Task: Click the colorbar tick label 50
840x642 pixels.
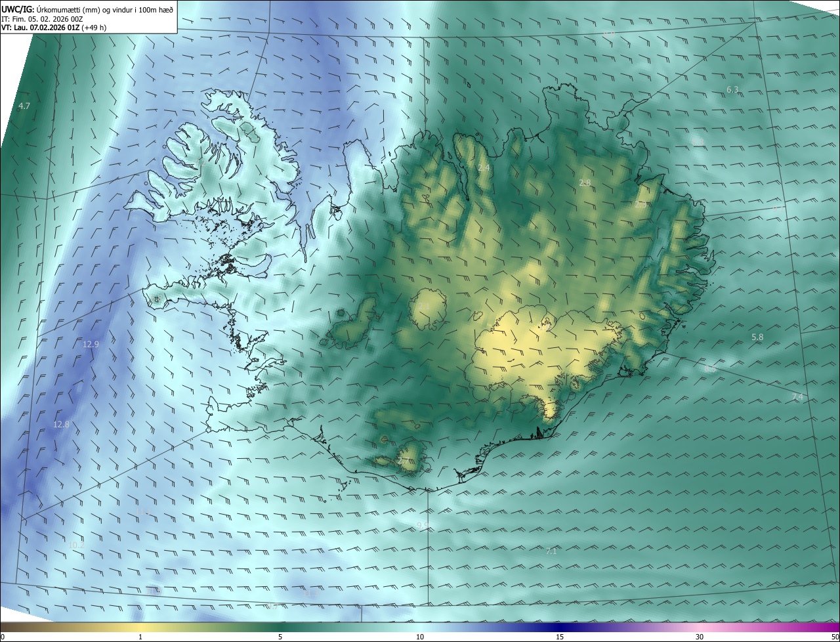Action: 834,637
